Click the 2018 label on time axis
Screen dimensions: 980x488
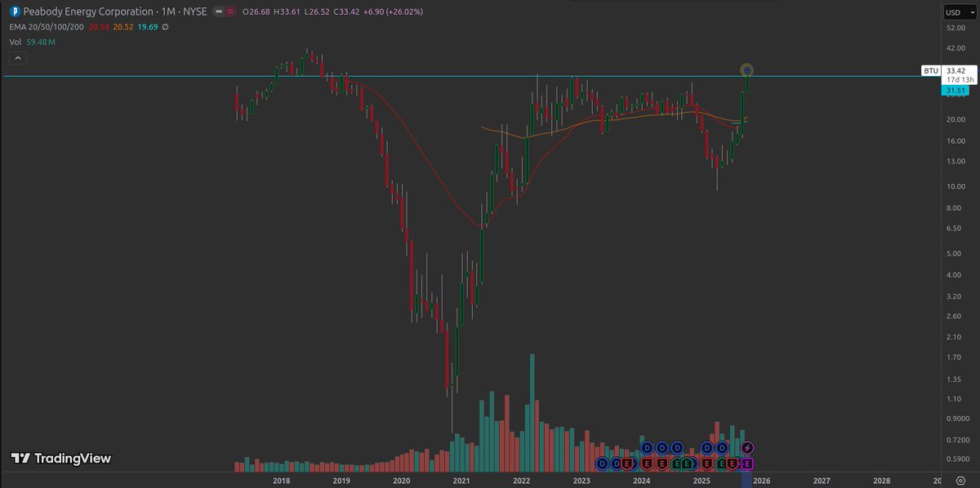[282, 481]
